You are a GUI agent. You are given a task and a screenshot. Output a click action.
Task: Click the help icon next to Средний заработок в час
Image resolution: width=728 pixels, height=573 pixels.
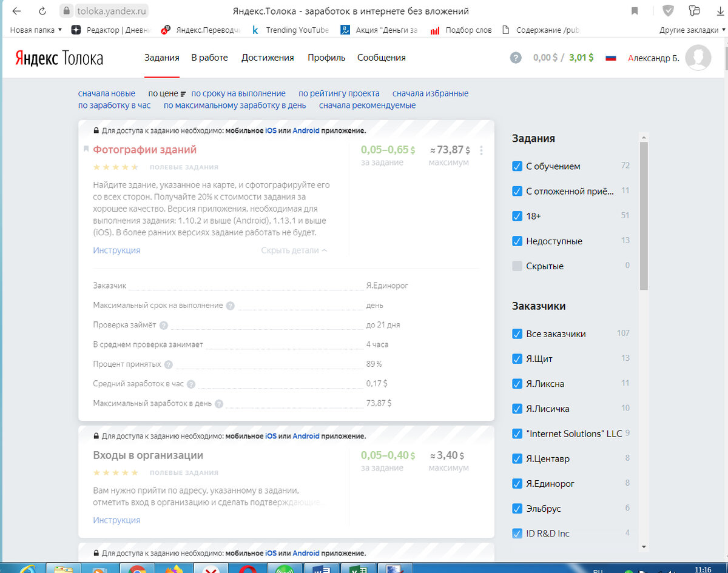tap(191, 384)
